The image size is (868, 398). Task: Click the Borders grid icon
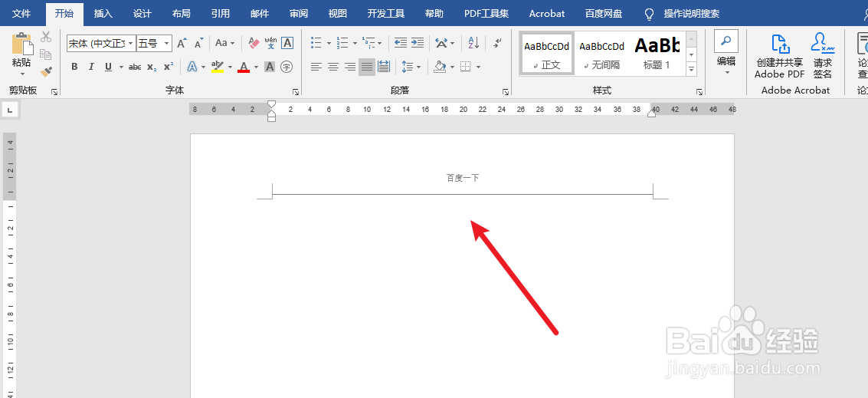point(466,67)
